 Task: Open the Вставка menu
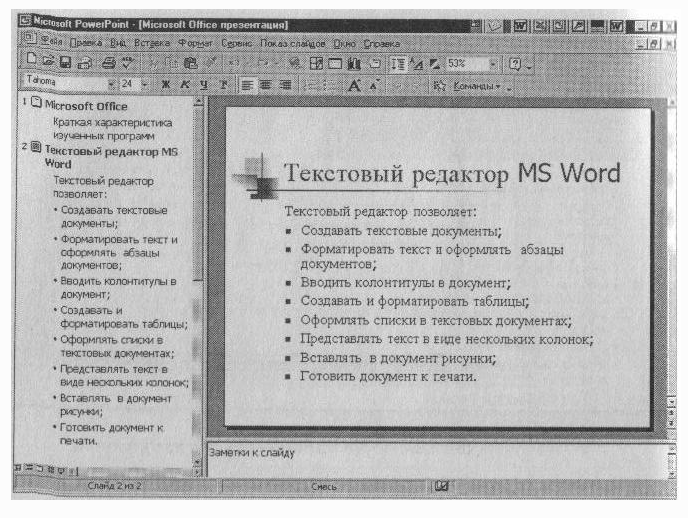pyautogui.click(x=152, y=43)
